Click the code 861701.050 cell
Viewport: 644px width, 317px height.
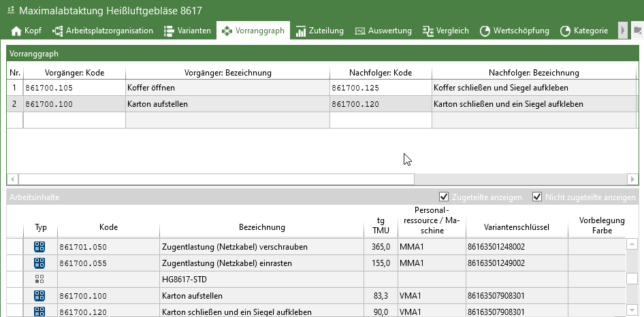[108, 247]
